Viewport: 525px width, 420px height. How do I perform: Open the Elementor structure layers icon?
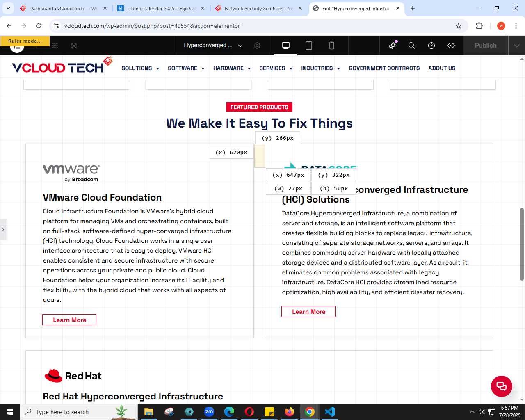tap(74, 46)
